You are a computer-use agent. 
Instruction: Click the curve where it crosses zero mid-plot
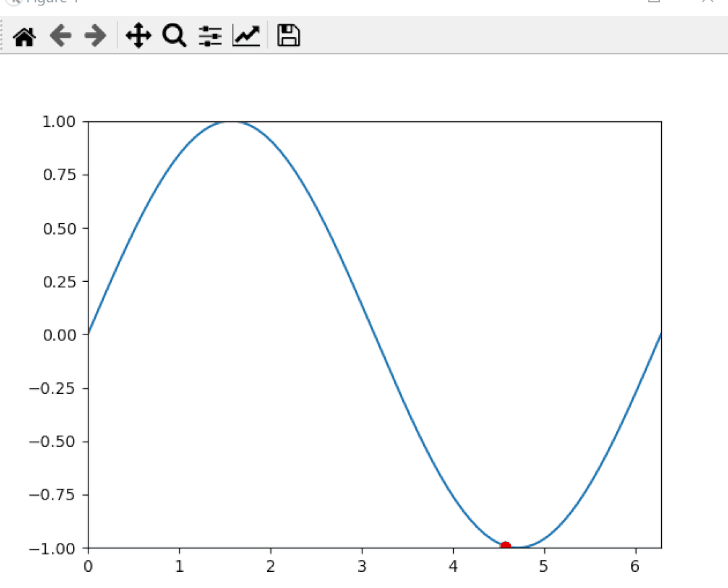(x=374, y=334)
